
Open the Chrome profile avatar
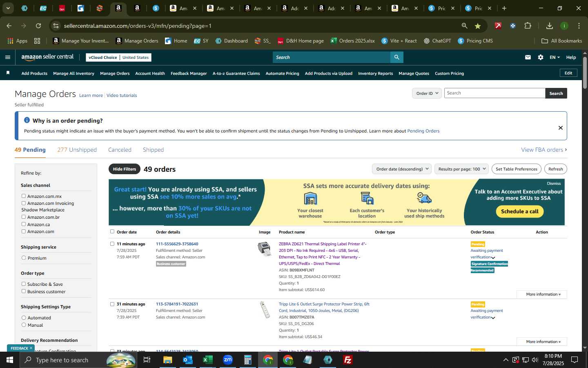point(564,26)
